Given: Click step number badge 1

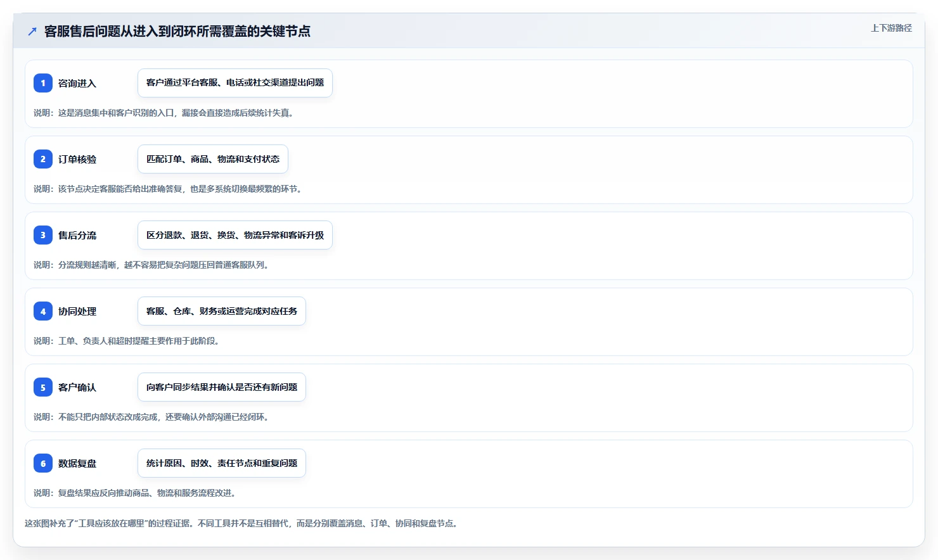Looking at the screenshot, I should coord(43,83).
